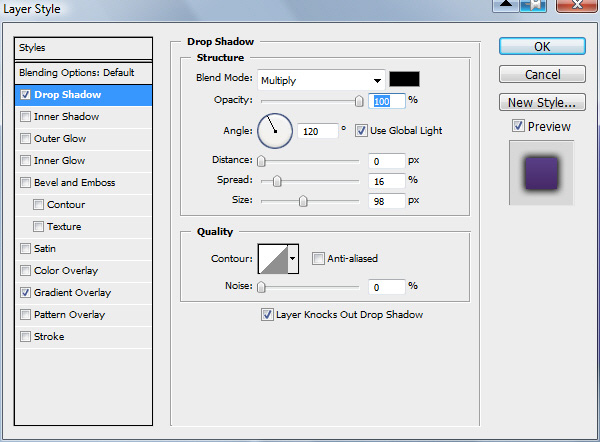
Task: Enable the Anti-aliased checkbox
Action: [x=318, y=258]
